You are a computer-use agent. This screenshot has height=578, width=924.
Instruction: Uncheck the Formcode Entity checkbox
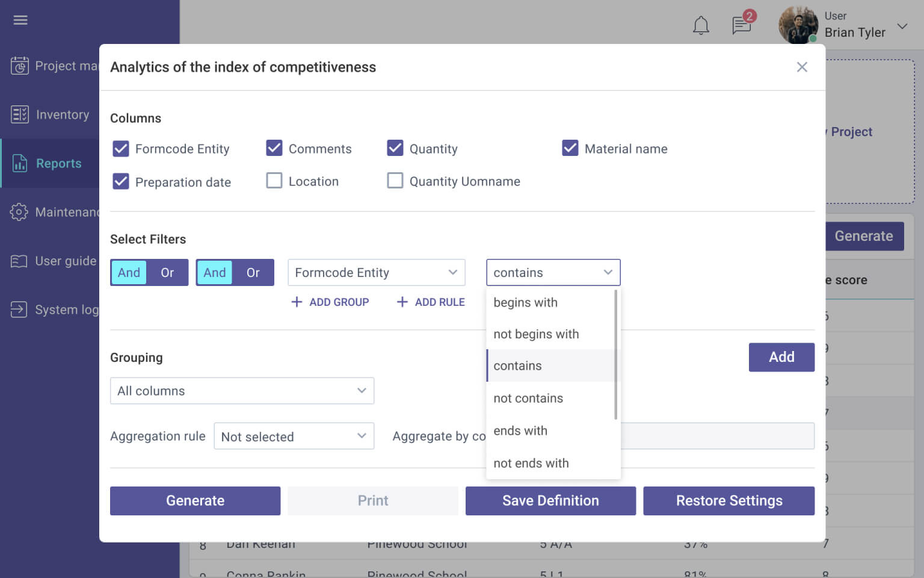(x=121, y=148)
